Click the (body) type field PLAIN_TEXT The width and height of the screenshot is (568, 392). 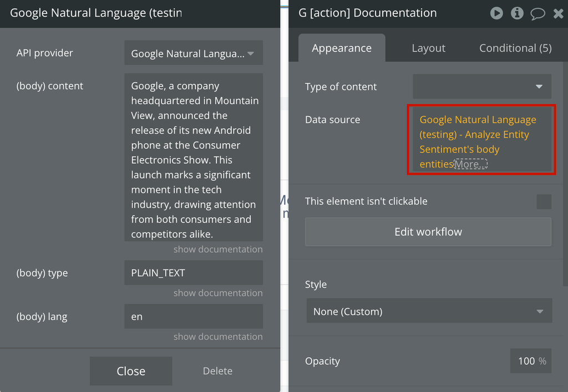pyautogui.click(x=194, y=273)
